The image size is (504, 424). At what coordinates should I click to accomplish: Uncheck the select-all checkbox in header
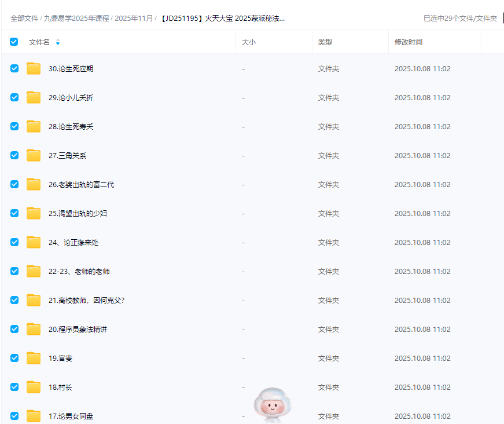click(x=14, y=42)
